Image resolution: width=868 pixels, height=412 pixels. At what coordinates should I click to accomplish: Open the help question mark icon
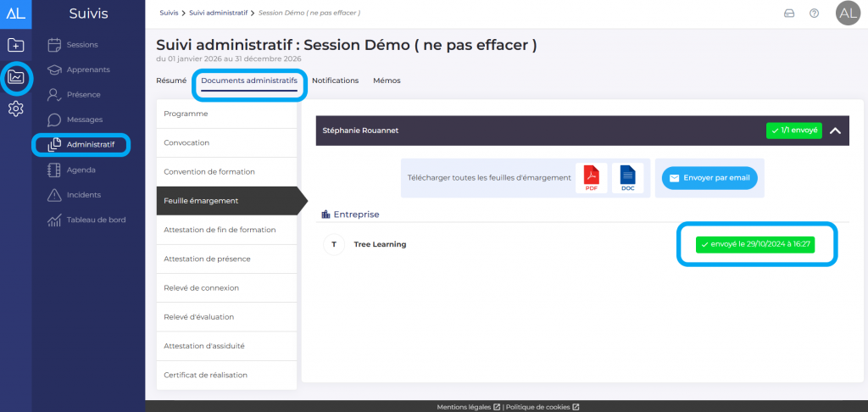tap(814, 13)
